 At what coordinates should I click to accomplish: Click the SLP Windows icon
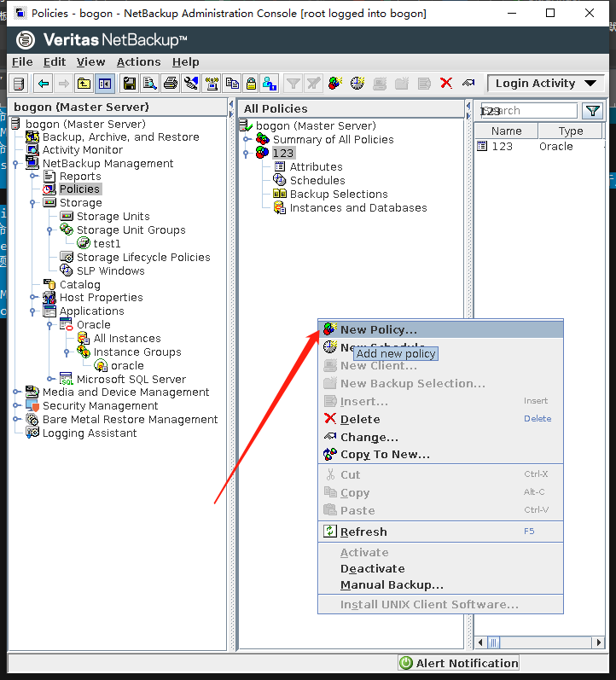pos(67,270)
